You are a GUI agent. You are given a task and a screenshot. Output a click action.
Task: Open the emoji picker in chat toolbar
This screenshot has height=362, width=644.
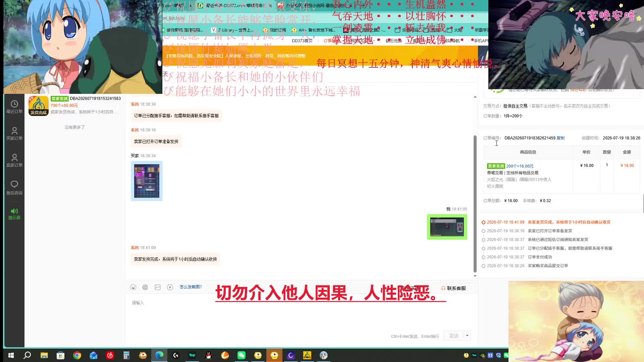[x=133, y=287]
